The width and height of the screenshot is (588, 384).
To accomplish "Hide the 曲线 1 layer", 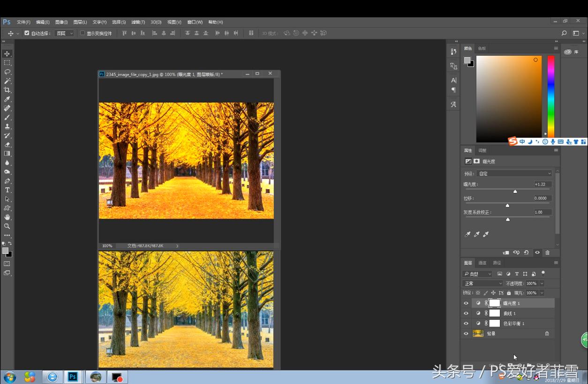I will [x=466, y=313].
